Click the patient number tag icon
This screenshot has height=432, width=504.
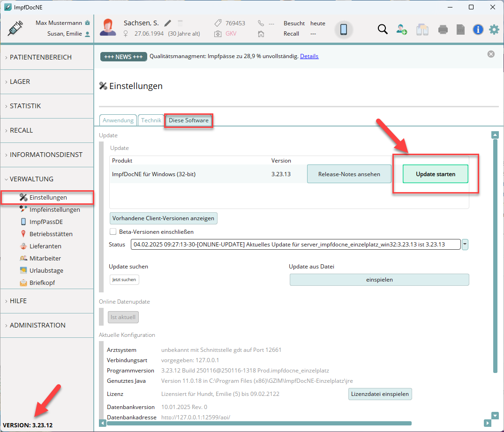[x=218, y=23]
